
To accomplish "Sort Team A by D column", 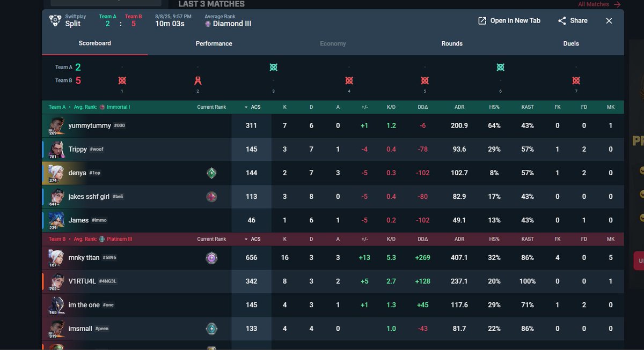I will coord(311,107).
